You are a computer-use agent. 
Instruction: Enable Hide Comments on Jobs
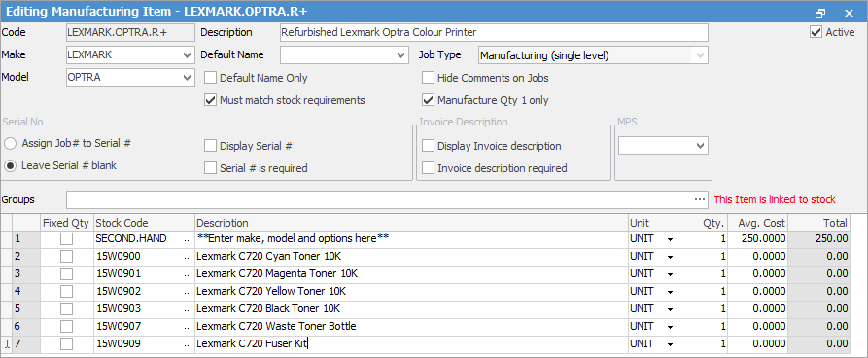click(428, 78)
